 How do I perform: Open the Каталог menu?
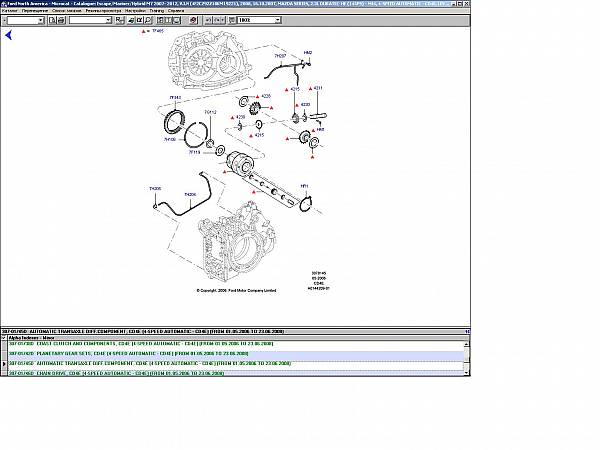click(10, 11)
